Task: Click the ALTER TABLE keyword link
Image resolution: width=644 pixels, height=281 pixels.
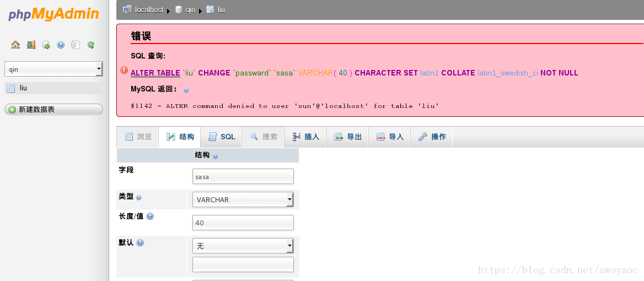Action: pyautogui.click(x=155, y=73)
